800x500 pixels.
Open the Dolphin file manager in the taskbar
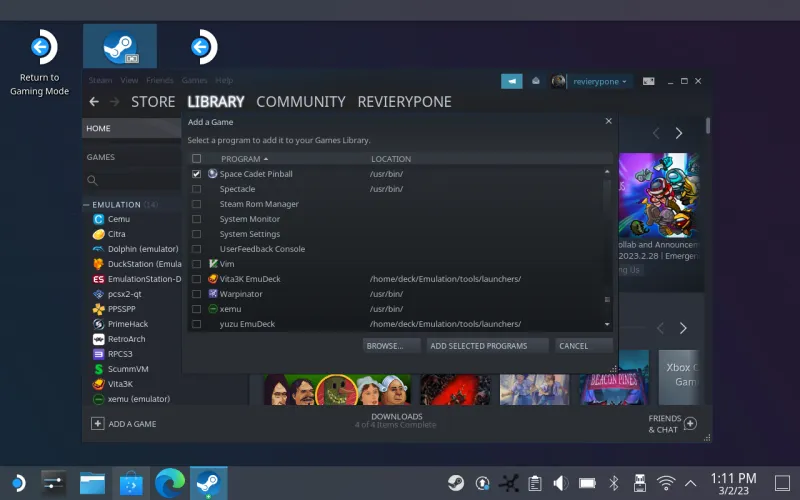(92, 483)
